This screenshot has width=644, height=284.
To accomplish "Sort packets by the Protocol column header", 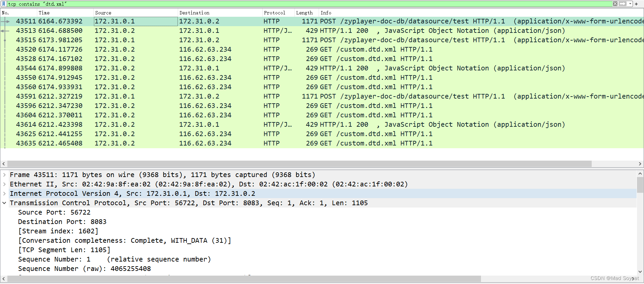I will (x=278, y=13).
